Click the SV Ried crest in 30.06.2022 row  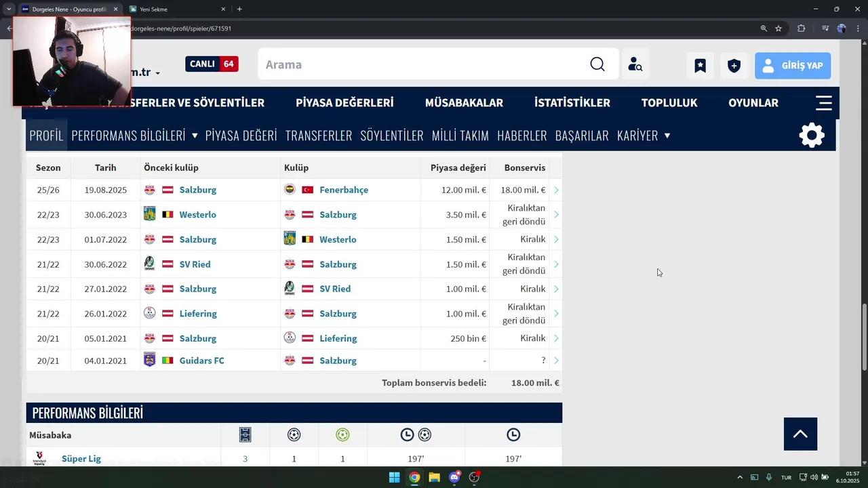[x=150, y=264]
